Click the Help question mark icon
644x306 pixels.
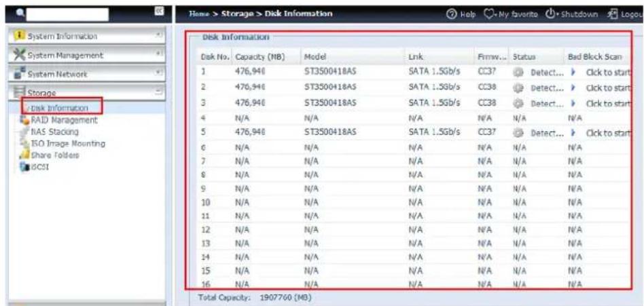[x=450, y=14]
